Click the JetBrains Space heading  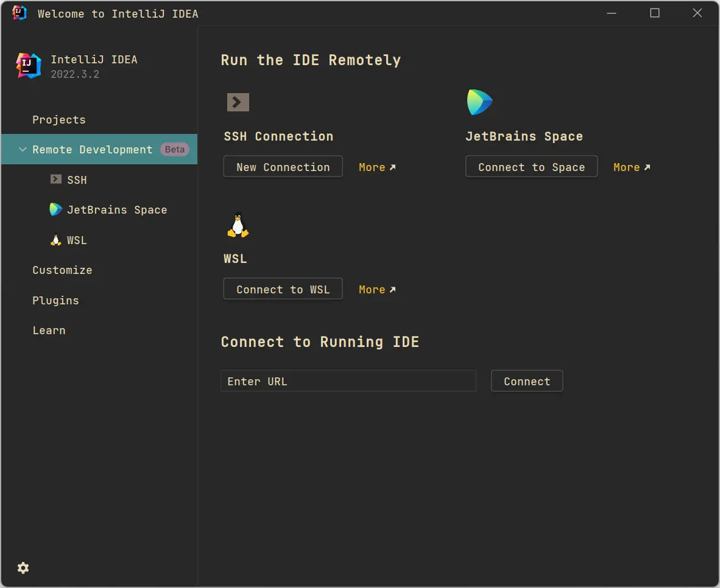click(x=524, y=136)
